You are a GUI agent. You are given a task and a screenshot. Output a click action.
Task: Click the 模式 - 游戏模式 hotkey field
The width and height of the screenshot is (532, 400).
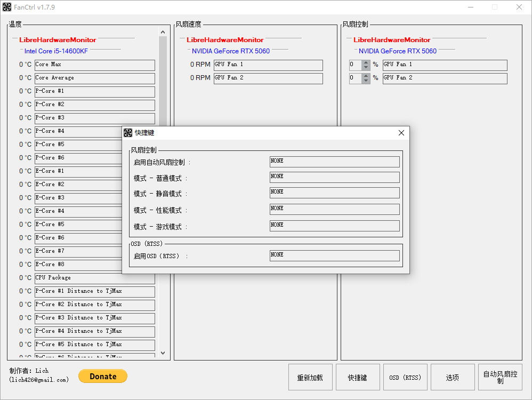click(334, 226)
